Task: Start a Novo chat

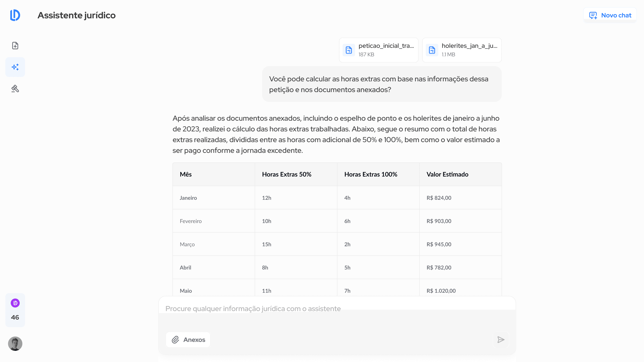Action: coord(610,15)
